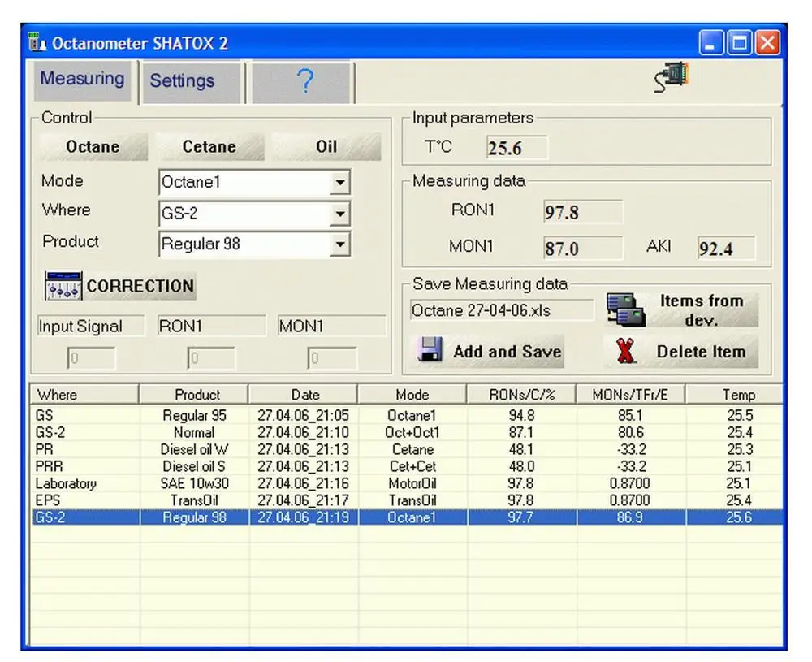The image size is (812, 662).
Task: Sort table by Date column header
Action: pyautogui.click(x=304, y=395)
